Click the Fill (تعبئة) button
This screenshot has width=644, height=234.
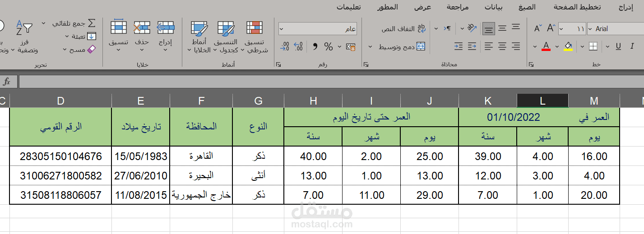pyautogui.click(x=81, y=36)
